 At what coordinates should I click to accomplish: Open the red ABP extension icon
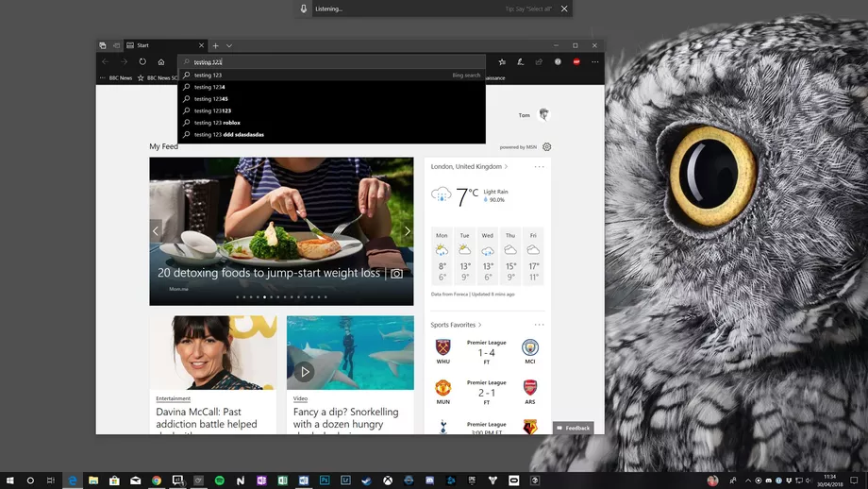[576, 61]
